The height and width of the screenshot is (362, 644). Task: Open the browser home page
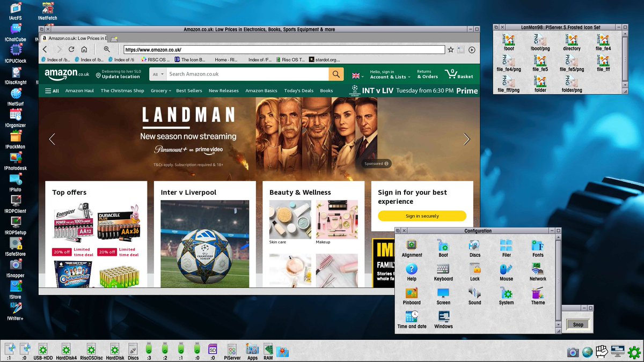[84, 49]
